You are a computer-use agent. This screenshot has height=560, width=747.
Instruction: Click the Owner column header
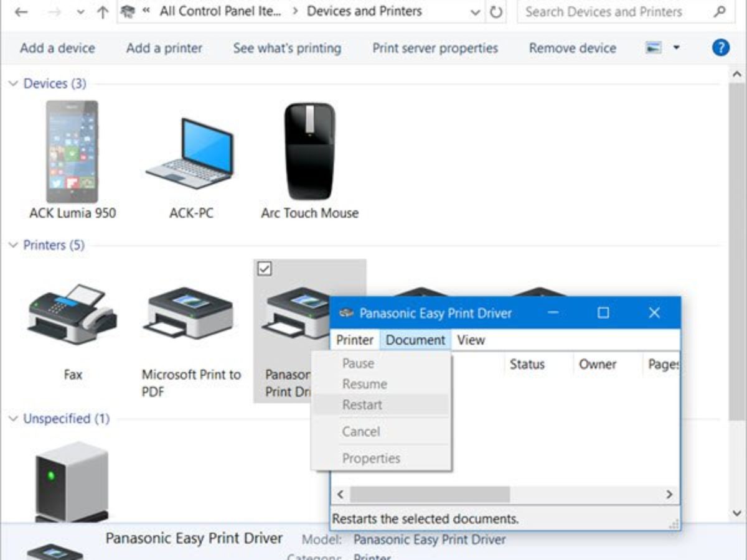(607, 364)
